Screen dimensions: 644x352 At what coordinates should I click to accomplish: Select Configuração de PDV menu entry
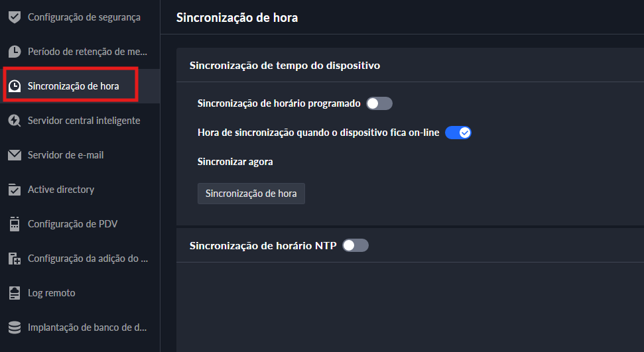pyautogui.click(x=72, y=224)
